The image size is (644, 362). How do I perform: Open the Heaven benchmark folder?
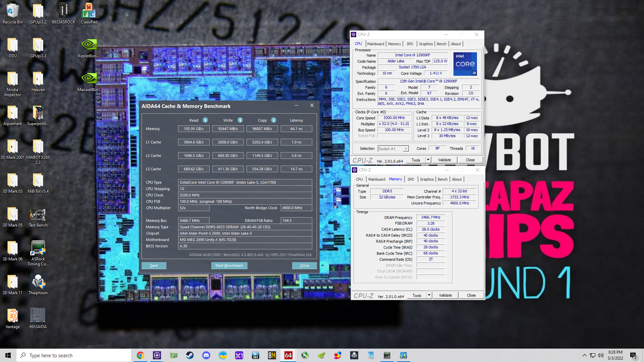pos(38,81)
